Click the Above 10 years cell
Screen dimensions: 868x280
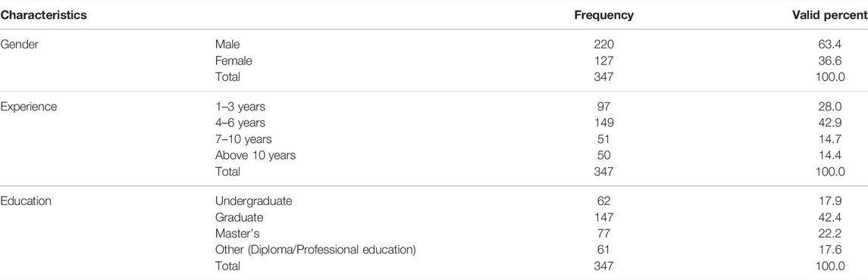click(x=255, y=155)
